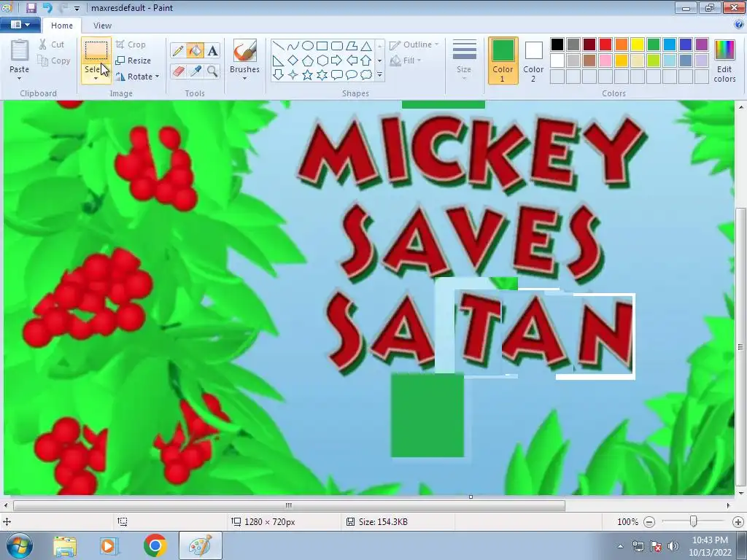
Task: Select the Eraser tool
Action: [178, 71]
